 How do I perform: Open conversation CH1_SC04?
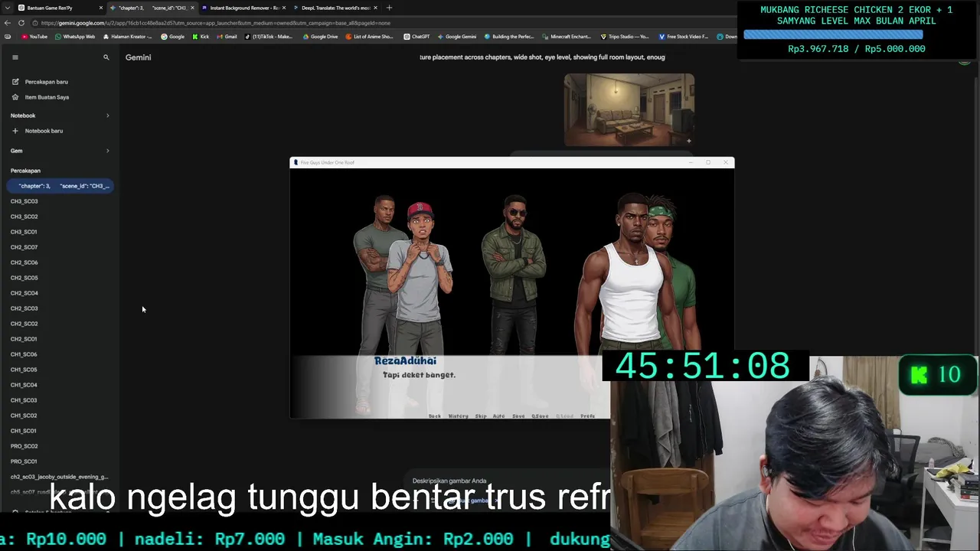pyautogui.click(x=24, y=385)
